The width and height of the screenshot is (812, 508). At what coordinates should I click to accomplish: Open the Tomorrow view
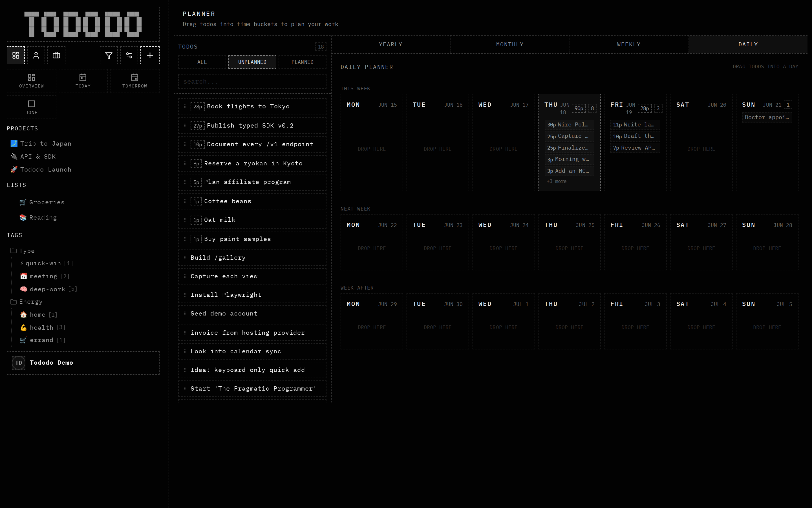pyautogui.click(x=134, y=81)
